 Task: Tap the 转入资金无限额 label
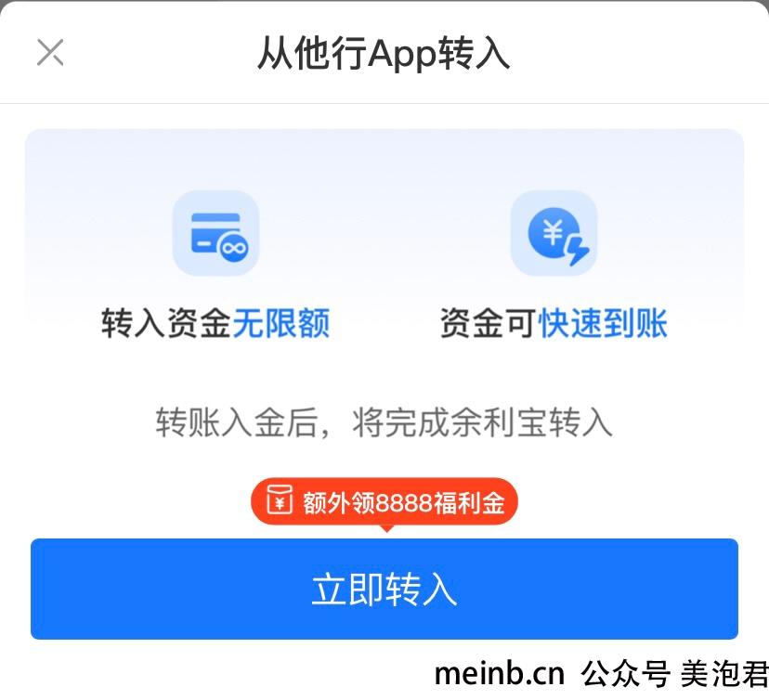pos(215,323)
